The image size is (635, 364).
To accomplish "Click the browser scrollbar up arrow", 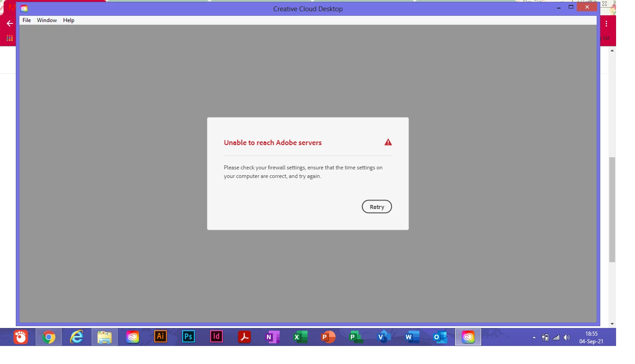I will point(612,50).
